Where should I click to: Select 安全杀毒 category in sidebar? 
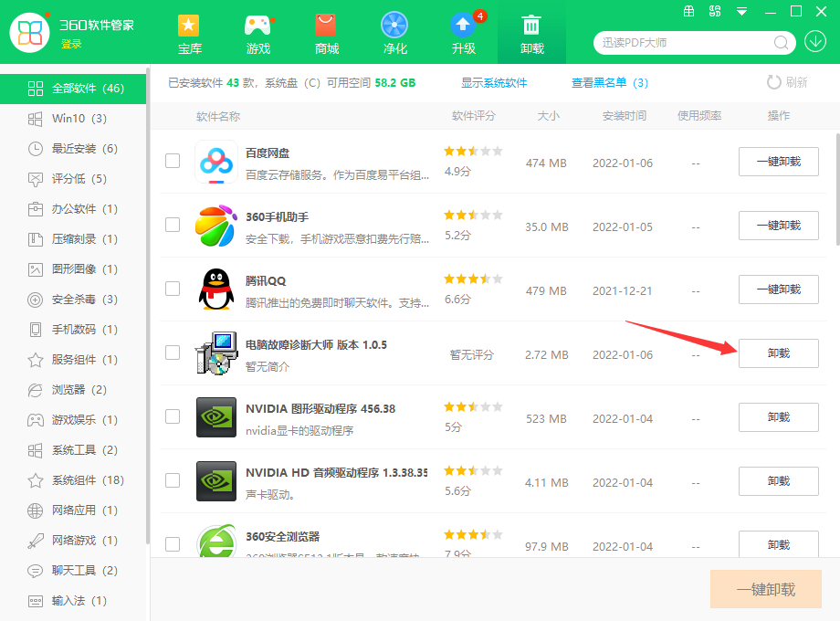click(x=73, y=299)
